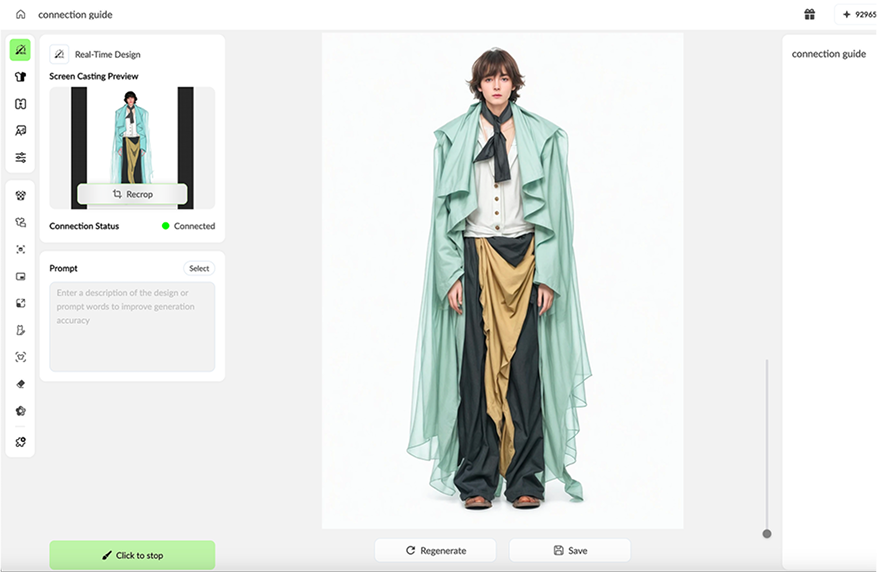Click the Recrop button on the preview

click(x=132, y=194)
